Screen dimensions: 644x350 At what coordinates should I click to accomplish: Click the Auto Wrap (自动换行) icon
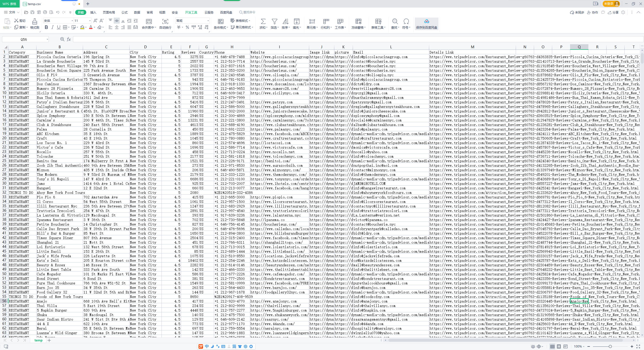(165, 22)
